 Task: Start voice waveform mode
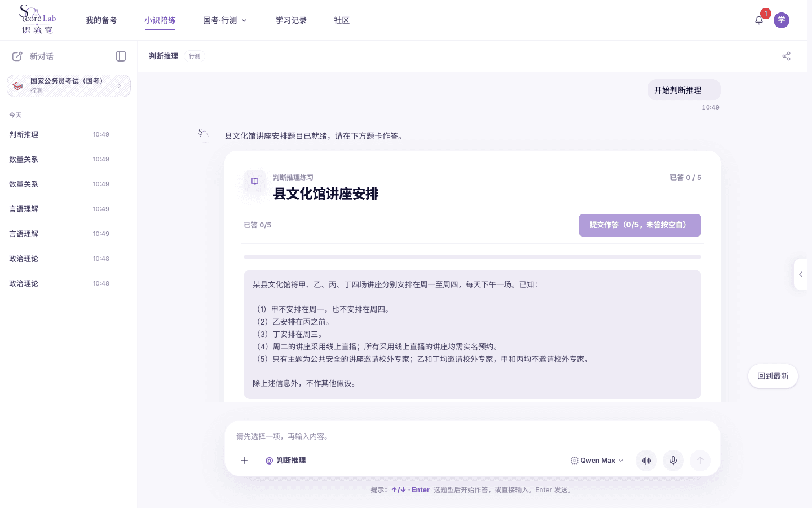[x=646, y=461]
